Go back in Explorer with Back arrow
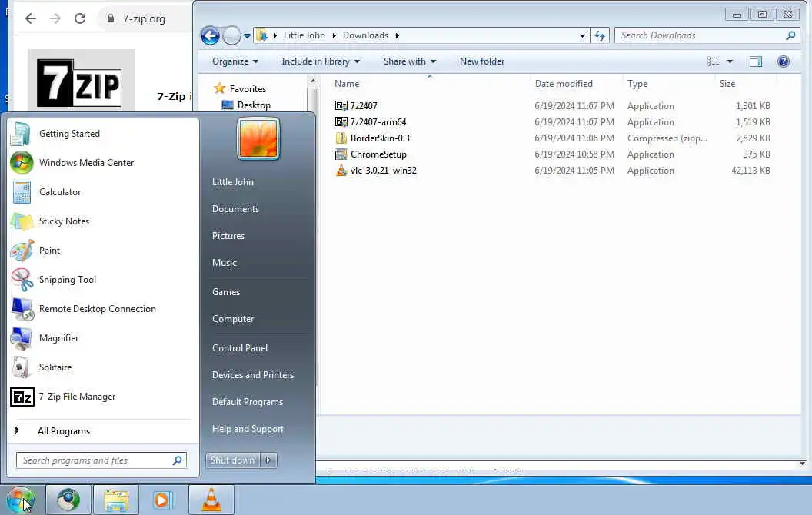812x515 pixels. 210,35
